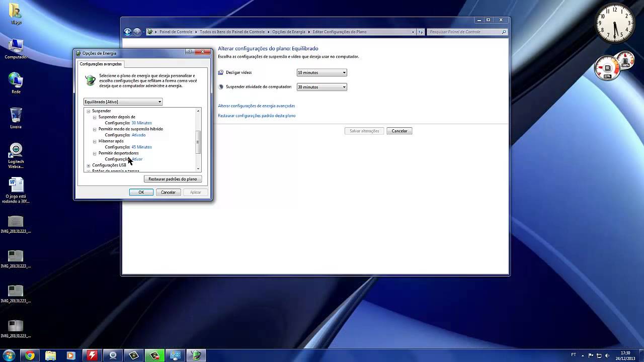The width and height of the screenshot is (644, 362).
Task: Click the Back arrow in Control Panel window
Action: click(x=128, y=32)
